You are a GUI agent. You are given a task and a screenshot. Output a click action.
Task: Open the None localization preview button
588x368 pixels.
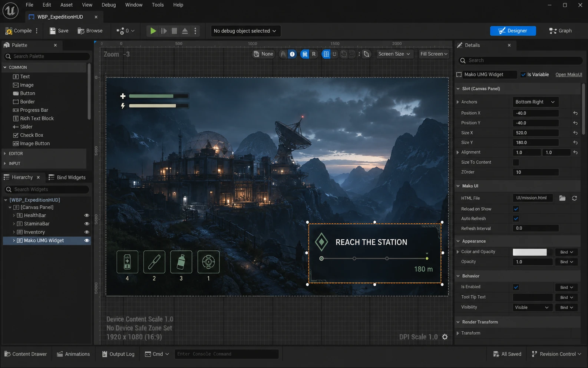point(264,54)
